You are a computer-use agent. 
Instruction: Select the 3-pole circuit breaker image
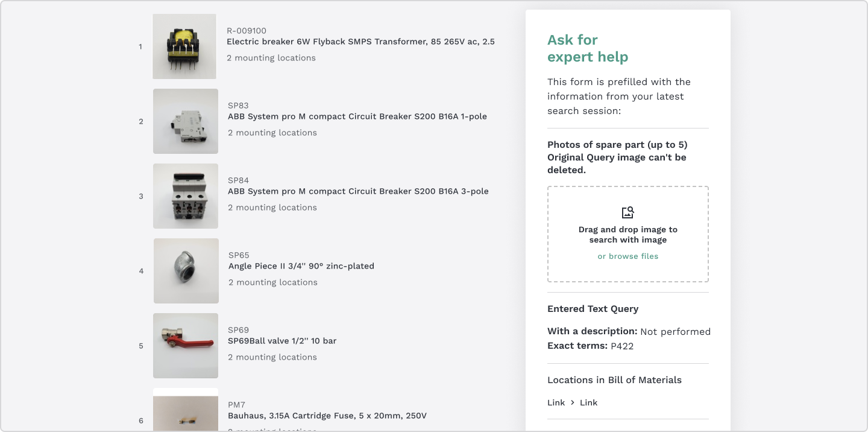click(186, 196)
